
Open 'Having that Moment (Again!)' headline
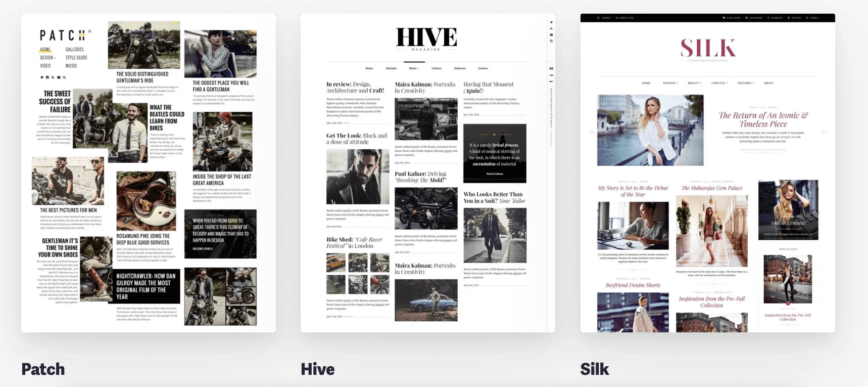(x=488, y=87)
